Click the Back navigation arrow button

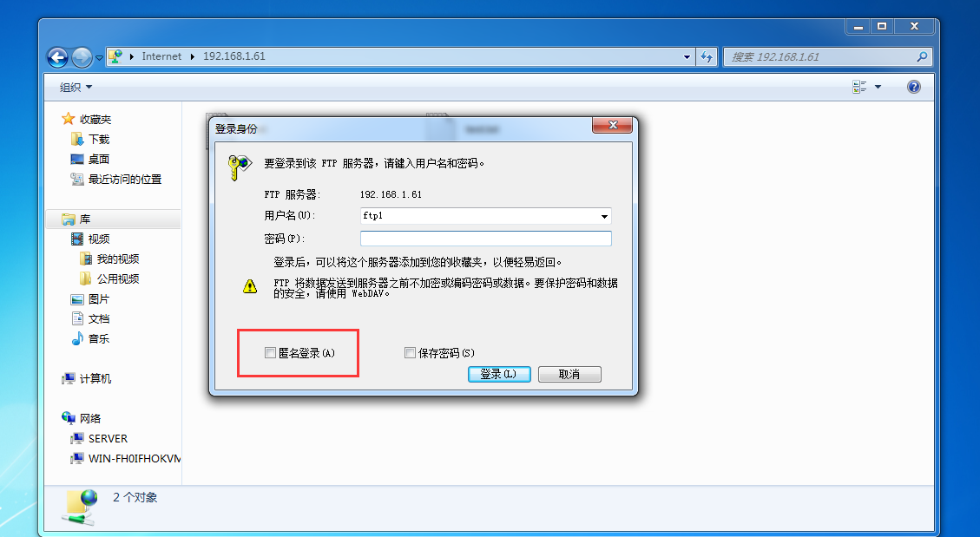click(57, 57)
